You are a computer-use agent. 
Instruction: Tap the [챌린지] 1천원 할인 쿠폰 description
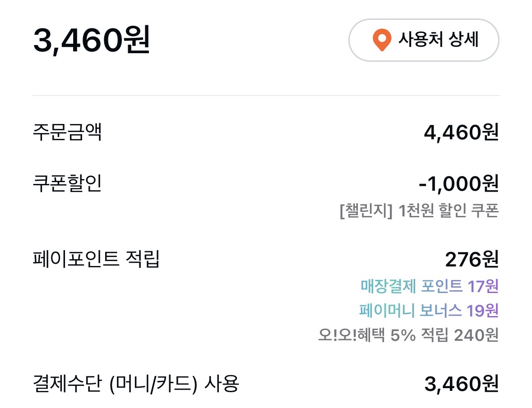click(419, 211)
